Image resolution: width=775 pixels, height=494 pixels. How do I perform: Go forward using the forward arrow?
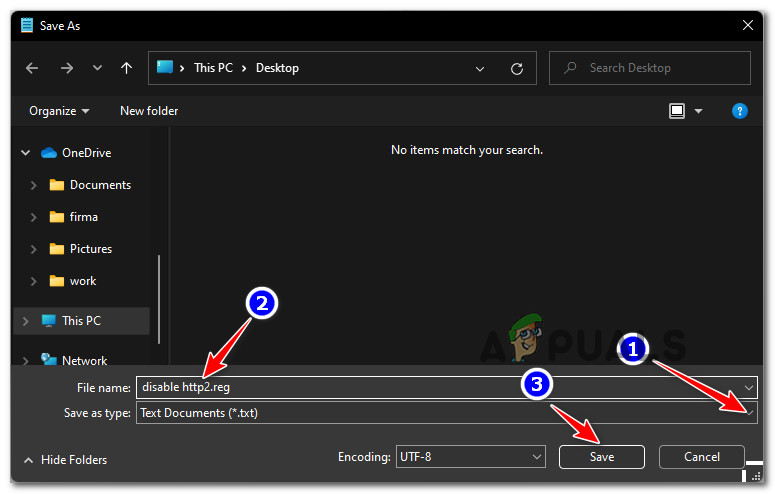point(67,68)
